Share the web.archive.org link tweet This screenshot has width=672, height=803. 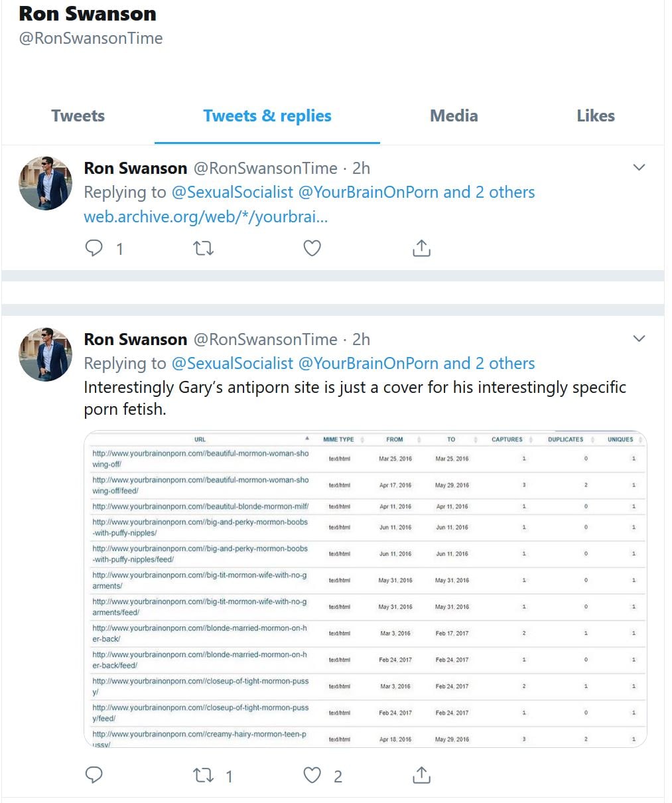[x=422, y=248]
